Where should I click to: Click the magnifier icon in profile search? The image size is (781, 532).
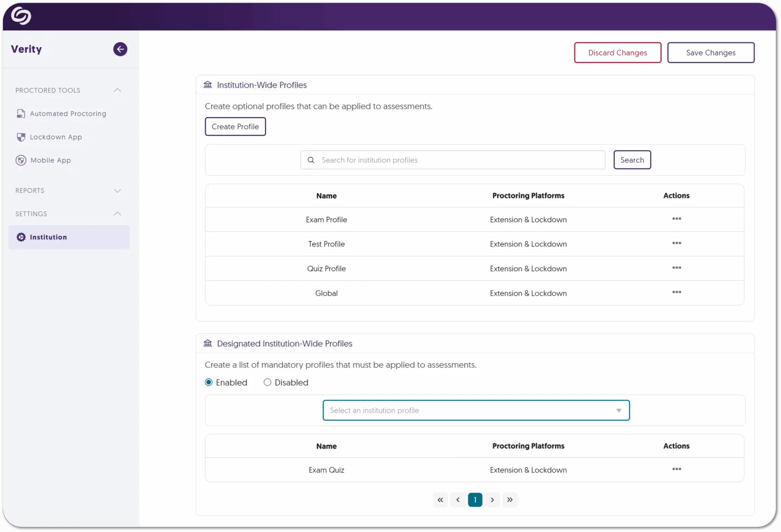tap(311, 160)
